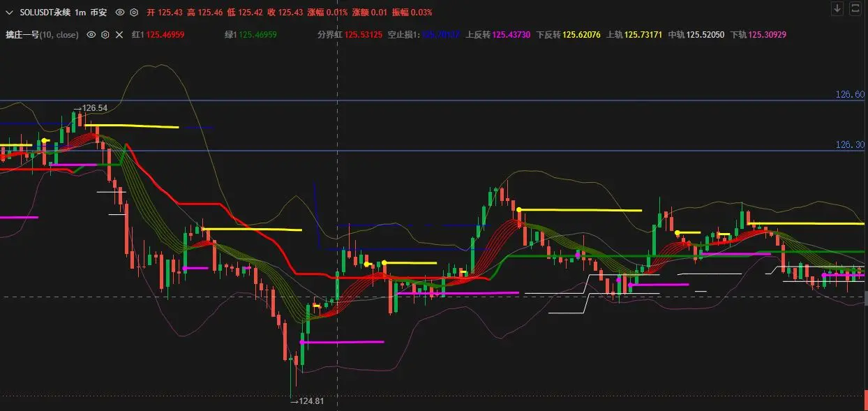Click the 涨额 0.01 value
Screen dimensions: 868x411
pyautogui.click(x=370, y=13)
